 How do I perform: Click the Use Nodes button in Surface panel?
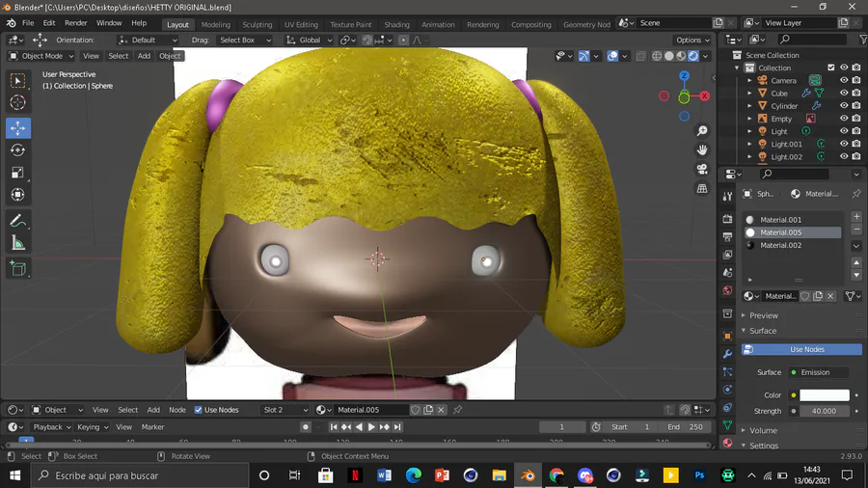point(801,350)
